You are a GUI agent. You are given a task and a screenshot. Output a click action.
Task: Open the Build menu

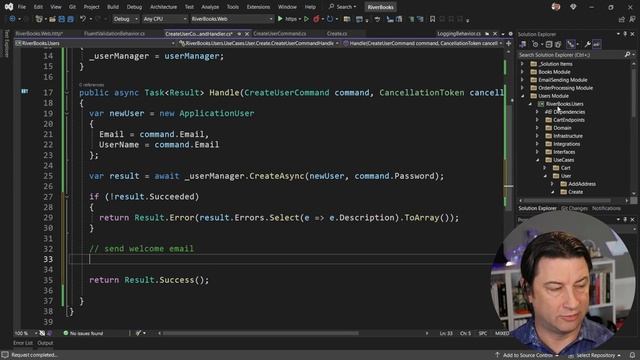[x=113, y=7]
